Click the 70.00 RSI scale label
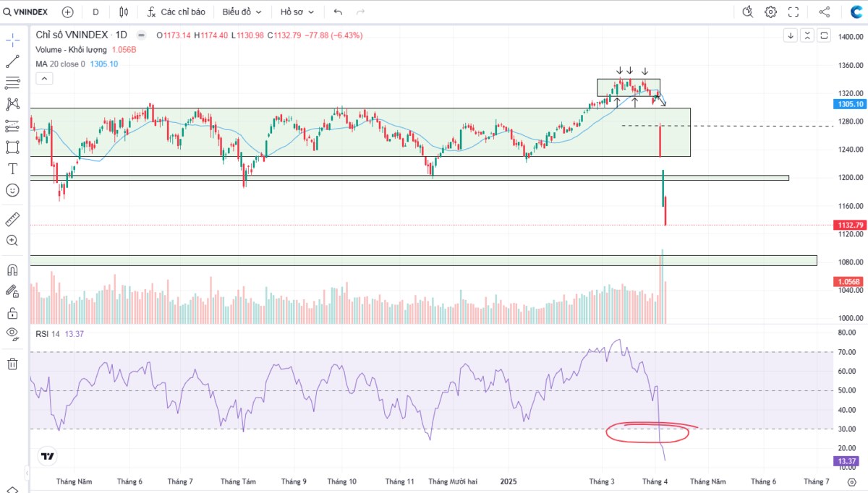Image resolution: width=868 pixels, height=493 pixels. coord(847,352)
